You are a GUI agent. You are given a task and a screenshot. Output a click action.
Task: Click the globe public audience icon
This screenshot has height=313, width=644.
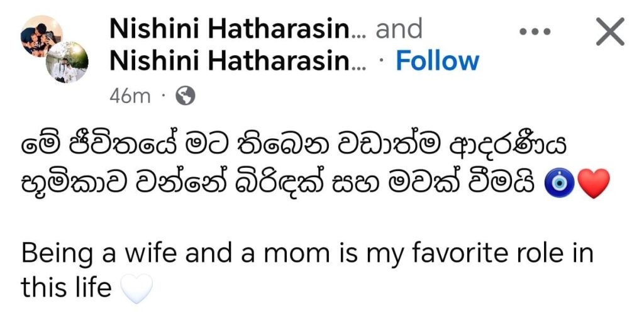(x=184, y=95)
